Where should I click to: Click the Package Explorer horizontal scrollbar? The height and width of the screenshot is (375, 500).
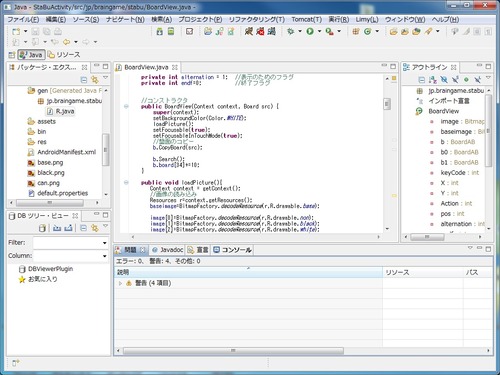pos(50,203)
